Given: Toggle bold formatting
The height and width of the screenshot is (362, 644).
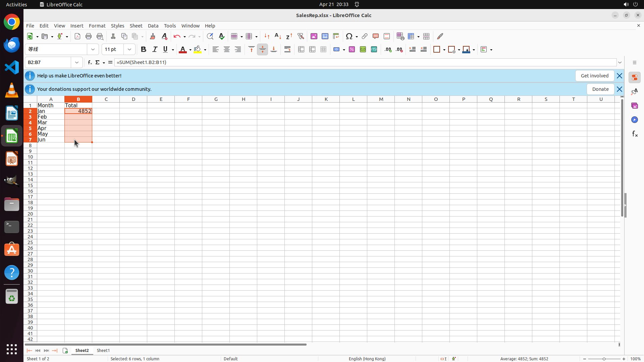Looking at the screenshot, I should [144, 50].
